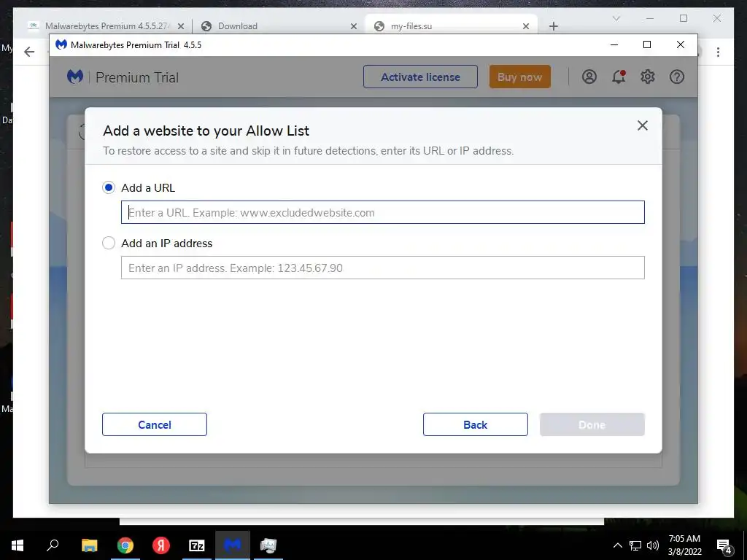747x560 pixels.
Task: Open Malwarebytes settings gear icon
Action: 648,77
